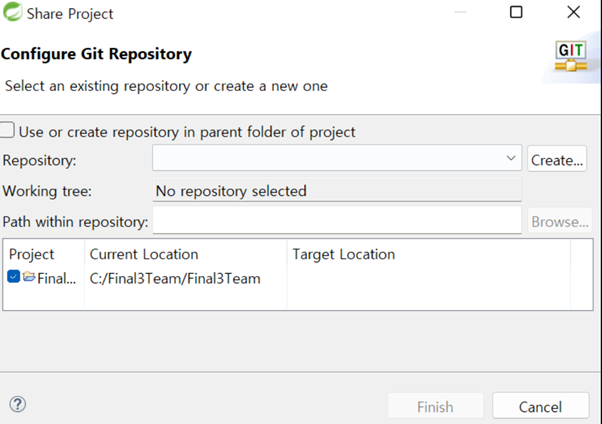This screenshot has height=424, width=602.
Task: Close the Share Project dialog window
Action: (574, 12)
